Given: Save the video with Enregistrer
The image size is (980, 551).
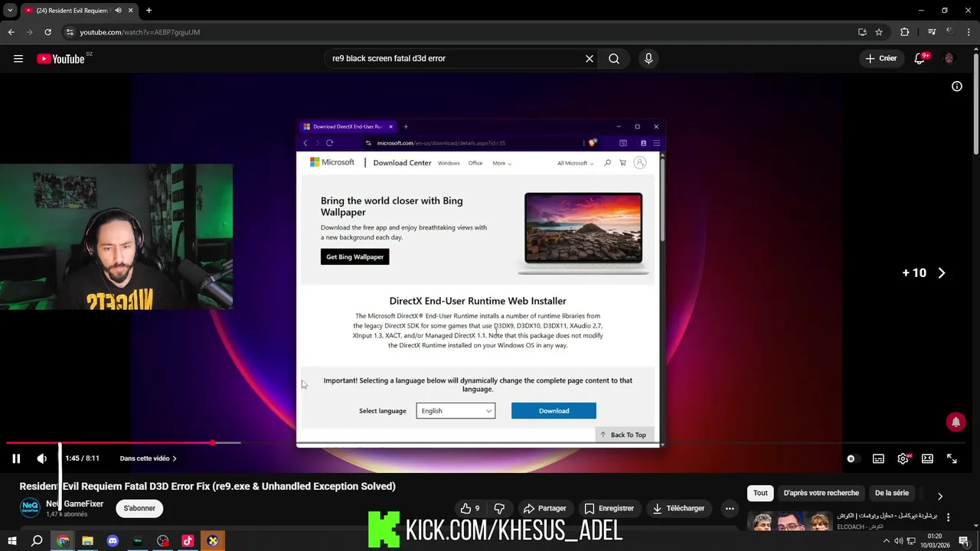Looking at the screenshot, I should pyautogui.click(x=609, y=508).
